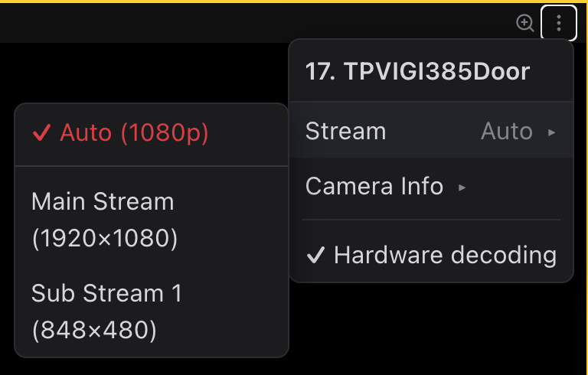This screenshot has width=588, height=375.
Task: Select Auto (1080p) stream quality
Action: coord(134,133)
